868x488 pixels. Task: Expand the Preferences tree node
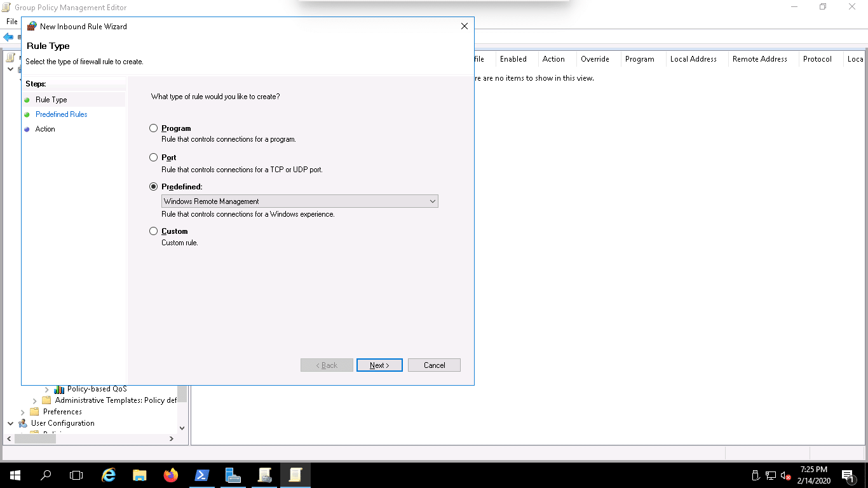[x=23, y=412]
